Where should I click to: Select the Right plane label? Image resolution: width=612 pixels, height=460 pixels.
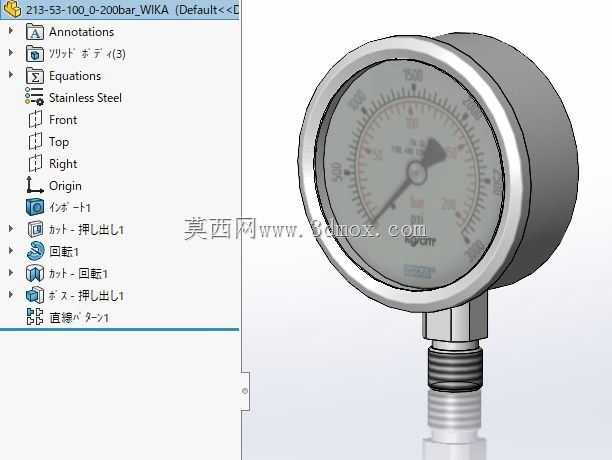[x=63, y=164]
